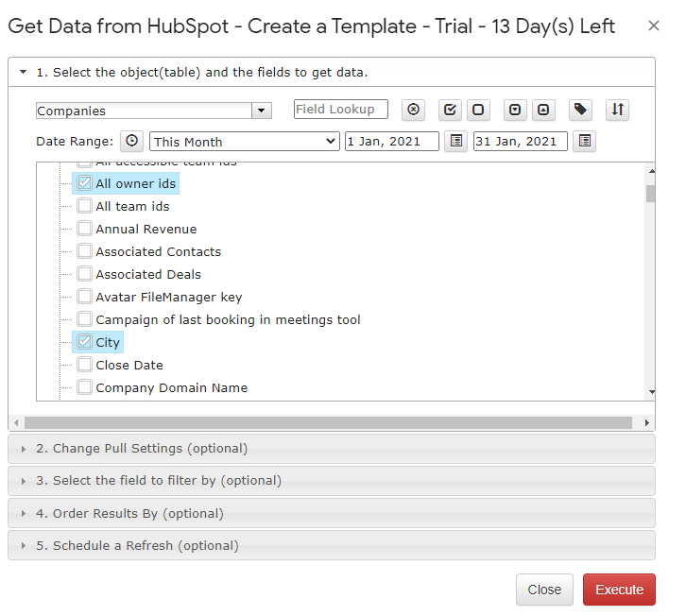
Task: Click the clock icon beside Date Range
Action: click(x=131, y=142)
